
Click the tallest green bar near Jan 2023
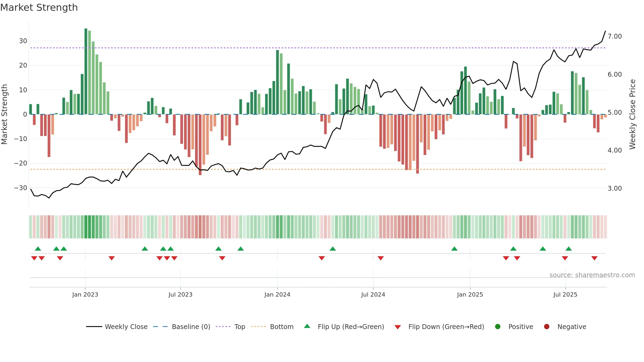pos(86,71)
